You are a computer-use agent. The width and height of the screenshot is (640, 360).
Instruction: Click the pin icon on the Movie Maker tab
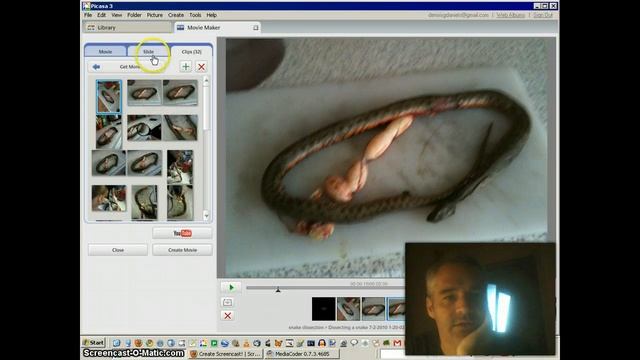(x=256, y=28)
